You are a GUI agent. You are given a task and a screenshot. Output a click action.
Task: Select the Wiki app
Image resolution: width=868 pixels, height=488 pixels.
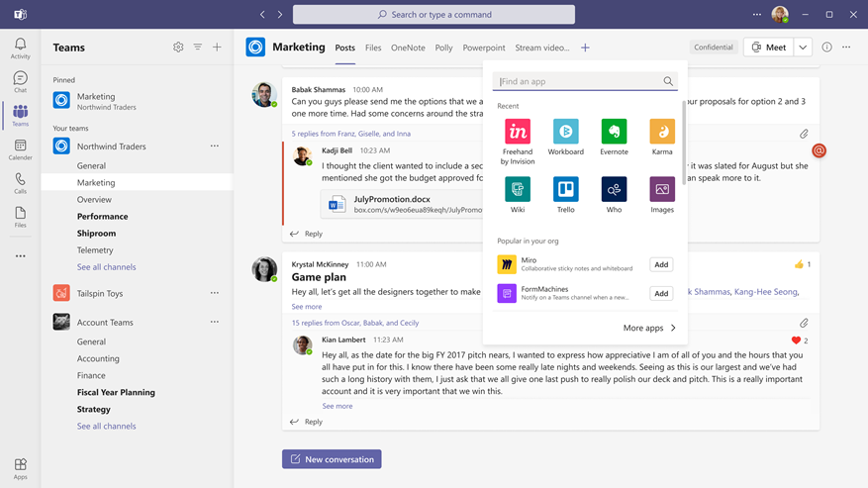point(518,195)
